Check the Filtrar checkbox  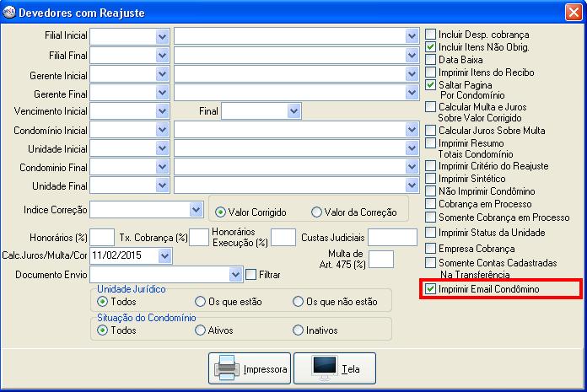(x=250, y=275)
